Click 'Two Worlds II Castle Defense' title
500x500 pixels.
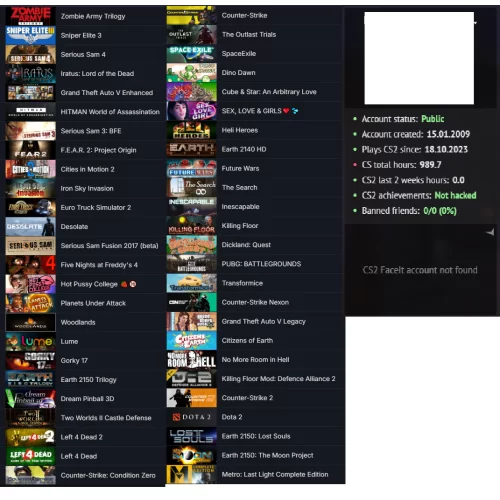click(x=106, y=418)
